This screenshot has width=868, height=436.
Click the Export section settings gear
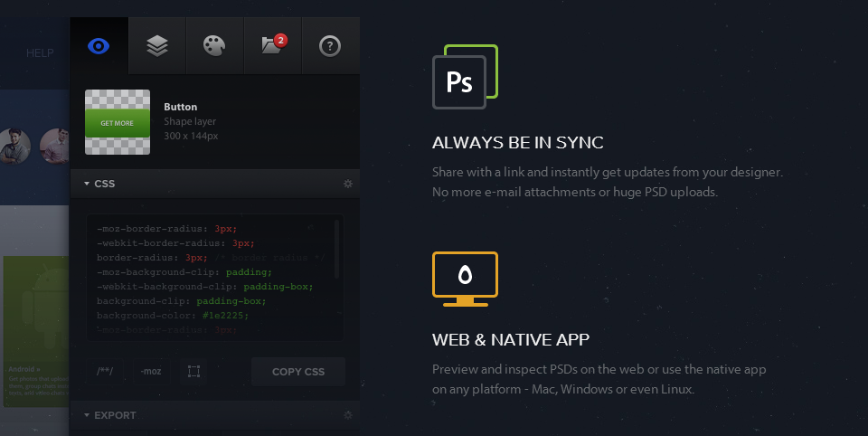click(x=347, y=415)
